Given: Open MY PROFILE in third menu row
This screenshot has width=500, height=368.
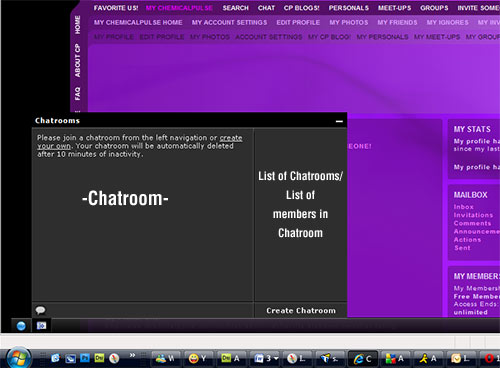Looking at the screenshot, I should [x=114, y=37].
